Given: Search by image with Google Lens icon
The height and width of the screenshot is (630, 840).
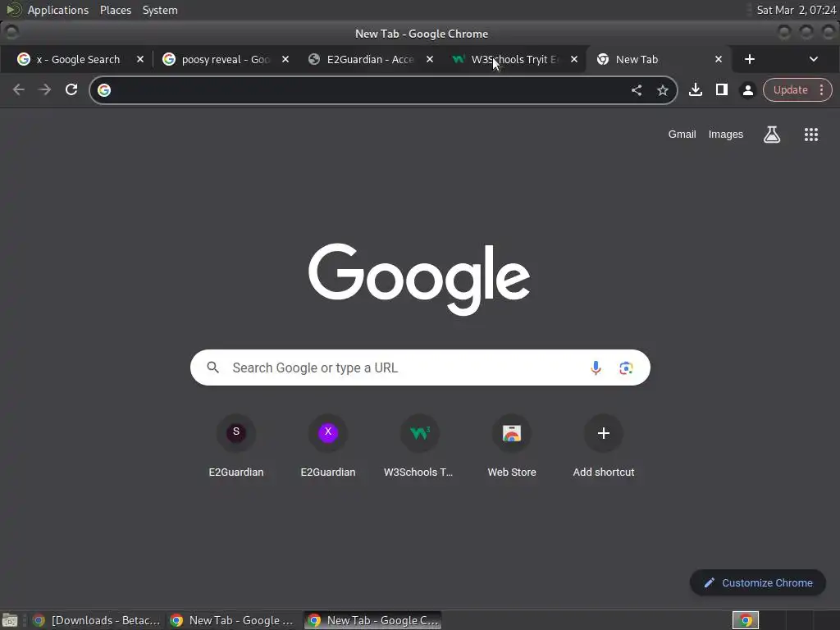Looking at the screenshot, I should [x=626, y=367].
